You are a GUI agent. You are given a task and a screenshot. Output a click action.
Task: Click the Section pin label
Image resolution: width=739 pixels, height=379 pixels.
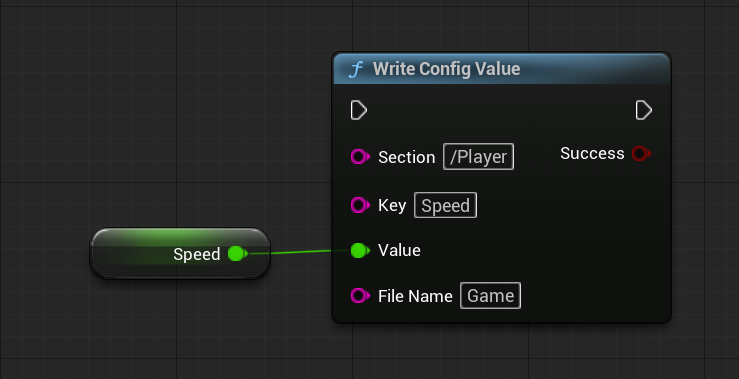(406, 157)
